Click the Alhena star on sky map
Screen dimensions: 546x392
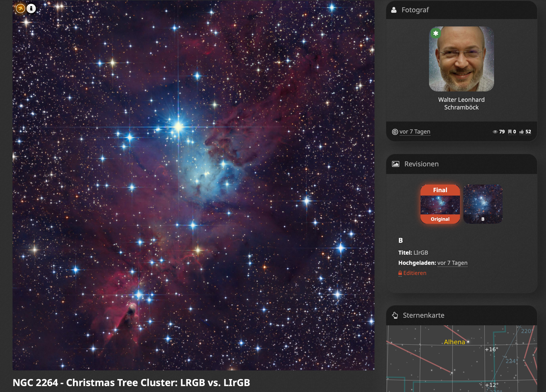[x=468, y=342]
